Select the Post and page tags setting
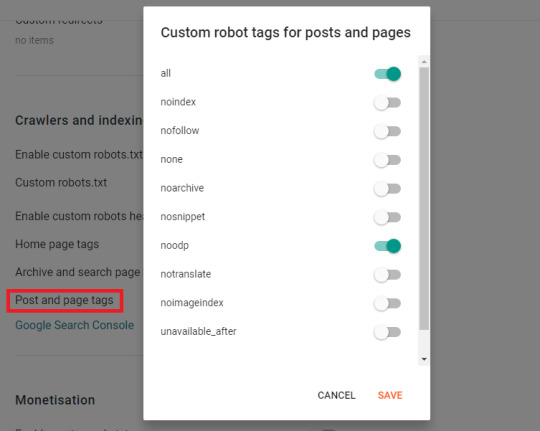The height and width of the screenshot is (431, 540). point(64,300)
